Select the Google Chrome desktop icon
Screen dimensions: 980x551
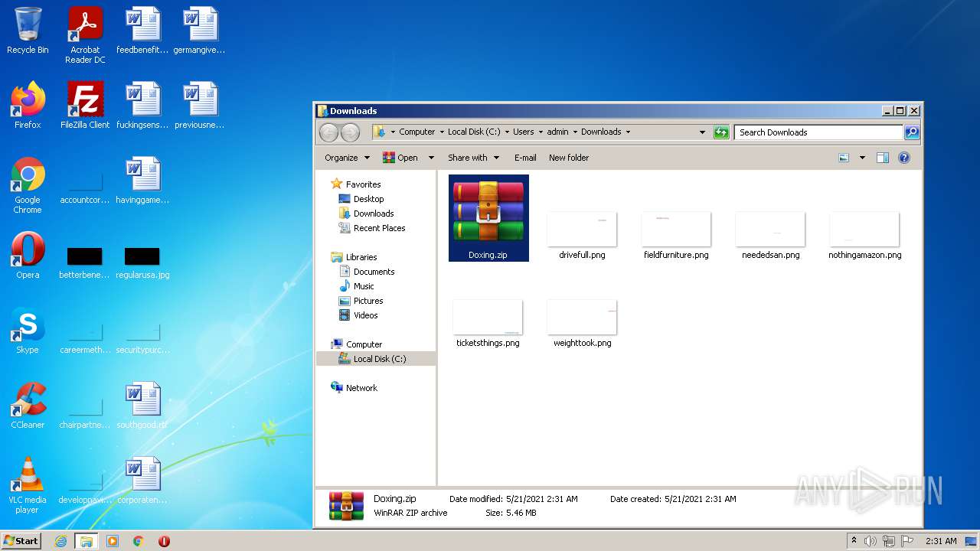(28, 185)
